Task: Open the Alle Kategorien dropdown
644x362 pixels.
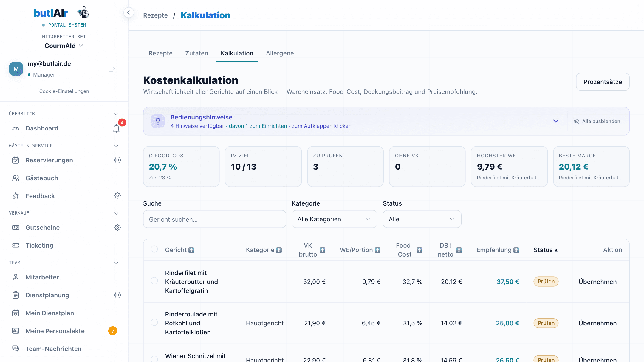Action: point(334,219)
